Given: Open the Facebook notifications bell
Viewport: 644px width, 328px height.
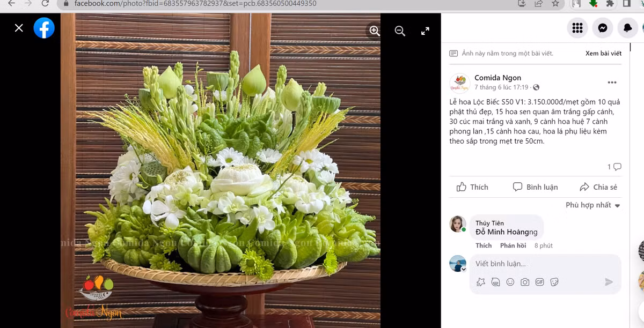Looking at the screenshot, I should [627, 28].
